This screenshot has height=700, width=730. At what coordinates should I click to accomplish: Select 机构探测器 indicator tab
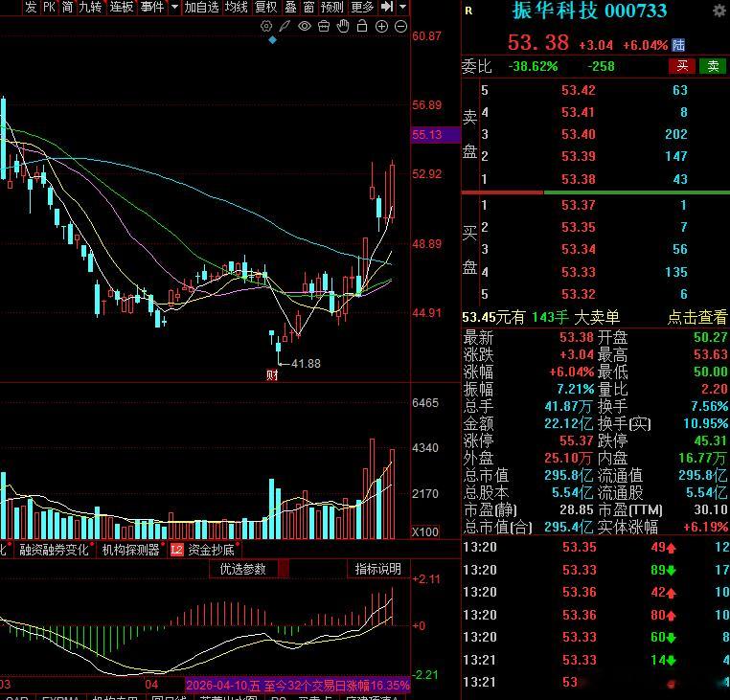coord(131,550)
